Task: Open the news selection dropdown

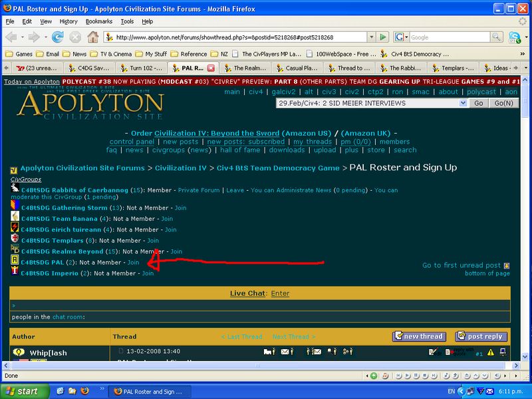Action: 463,103
